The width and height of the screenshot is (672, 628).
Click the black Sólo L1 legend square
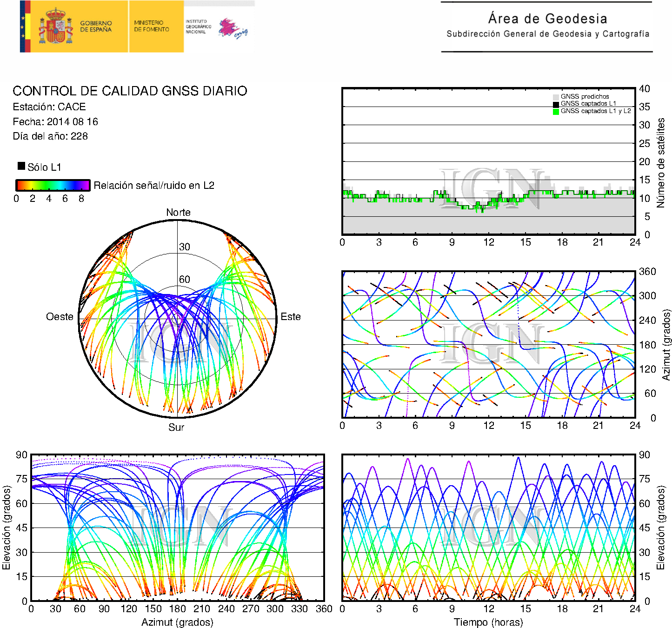(x=21, y=166)
